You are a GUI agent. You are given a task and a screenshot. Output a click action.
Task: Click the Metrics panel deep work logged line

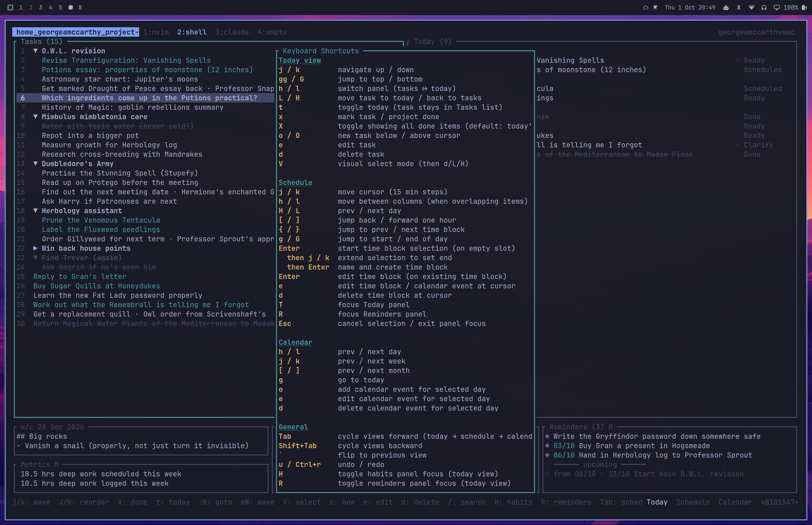coord(94,483)
